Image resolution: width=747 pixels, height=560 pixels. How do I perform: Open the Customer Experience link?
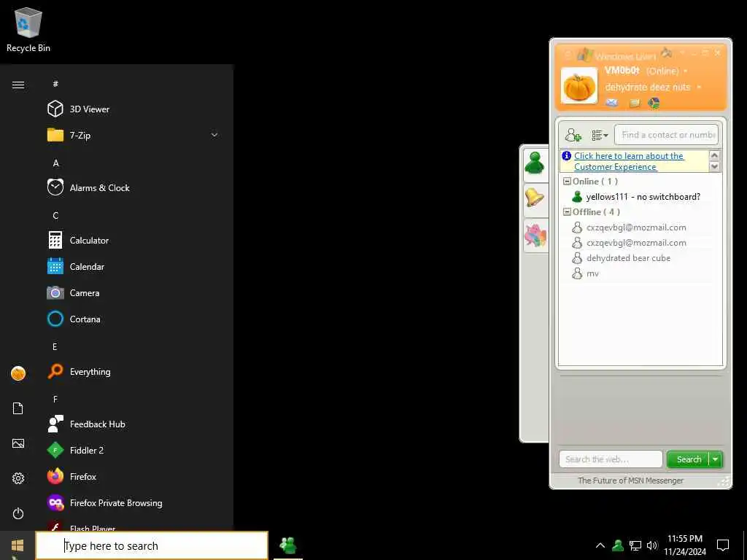tap(629, 161)
